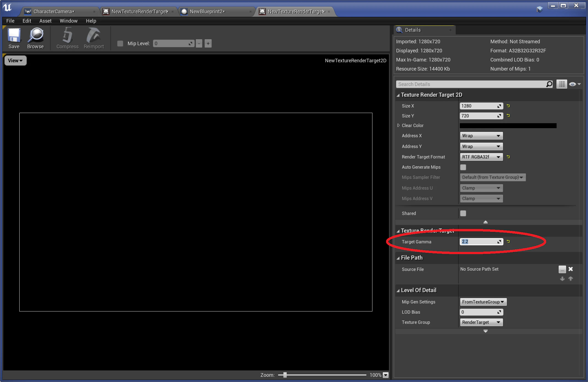Click the tutorial graduation cap icon
Viewport: 588px width, 382px height.
click(539, 9)
